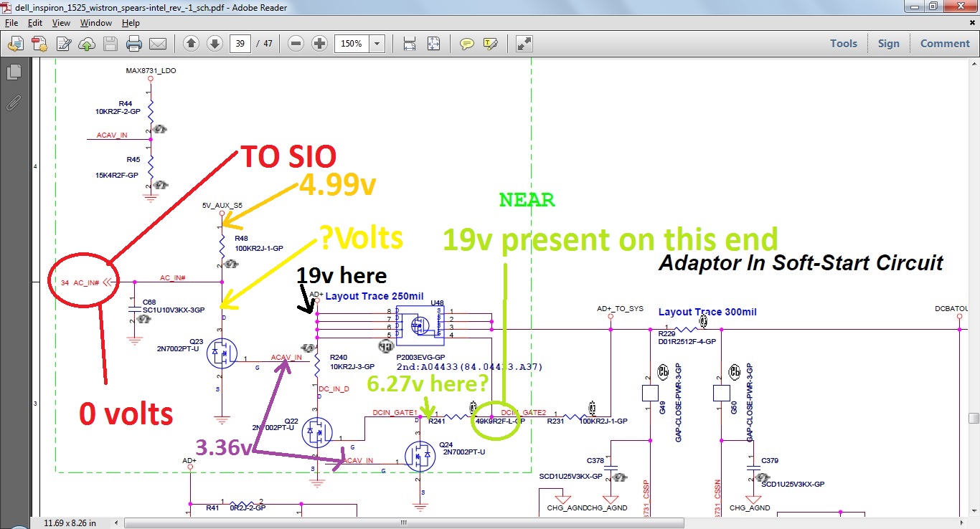Open page thumbnails panel in sidebar
The image size is (980, 529).
pyautogui.click(x=14, y=72)
